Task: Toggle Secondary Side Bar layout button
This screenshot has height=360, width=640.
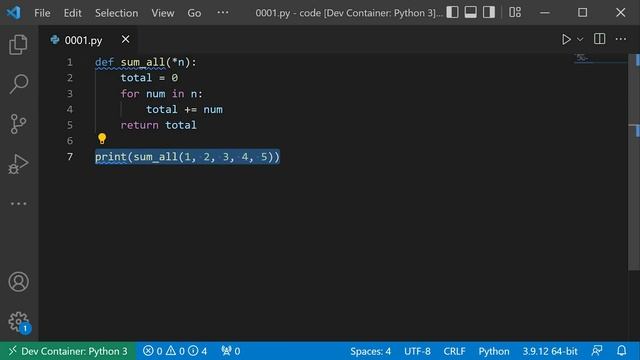Action: [489, 12]
